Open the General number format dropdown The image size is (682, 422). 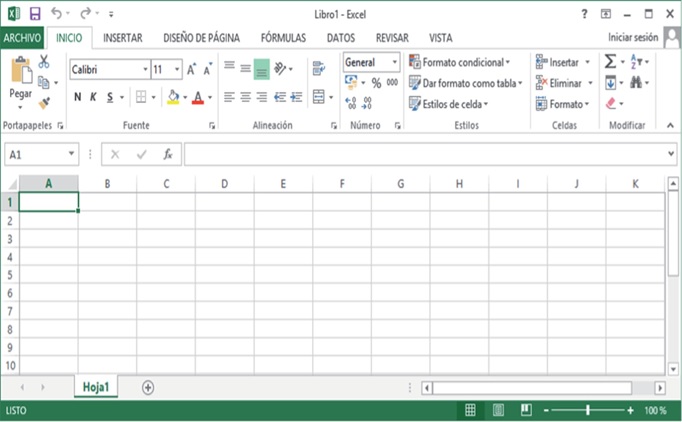pyautogui.click(x=394, y=62)
